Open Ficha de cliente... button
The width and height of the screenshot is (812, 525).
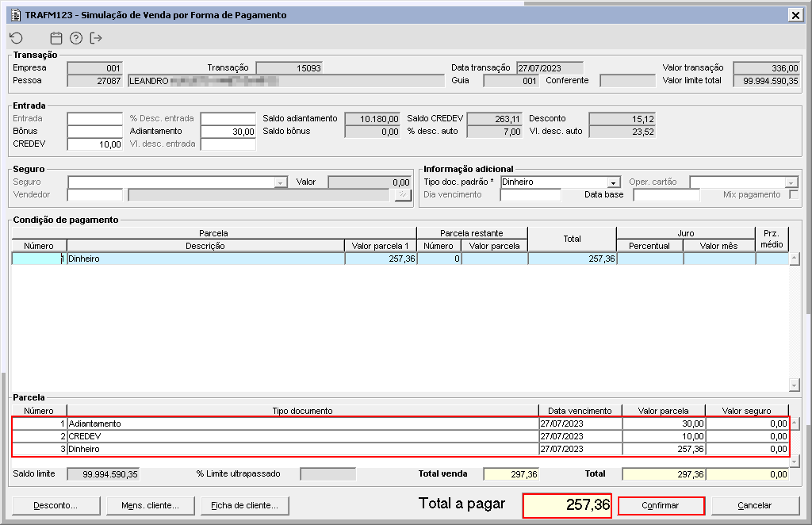244,505
